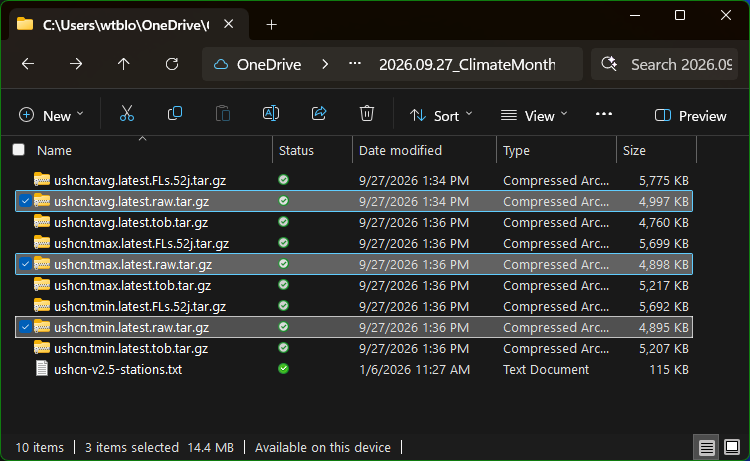
Task: Sort by the Name column header
Action: [x=55, y=150]
